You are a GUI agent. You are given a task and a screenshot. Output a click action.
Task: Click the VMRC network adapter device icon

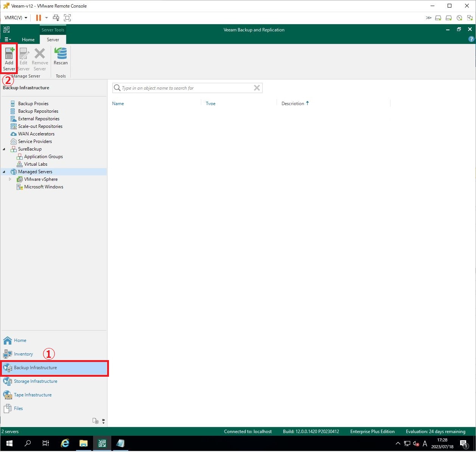pyautogui.click(x=470, y=18)
